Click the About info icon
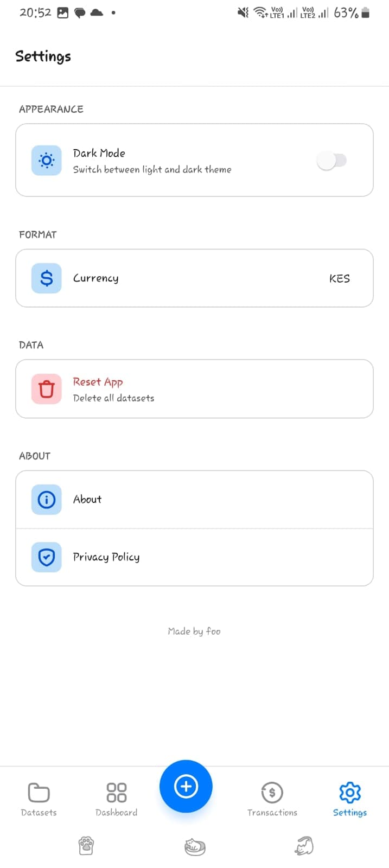Screen dimensions: 389x868 tap(46, 500)
